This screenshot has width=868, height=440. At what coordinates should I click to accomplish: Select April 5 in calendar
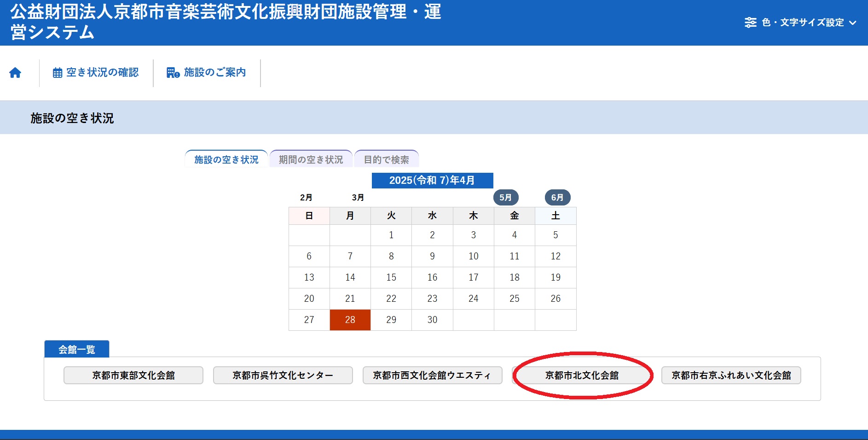556,235
